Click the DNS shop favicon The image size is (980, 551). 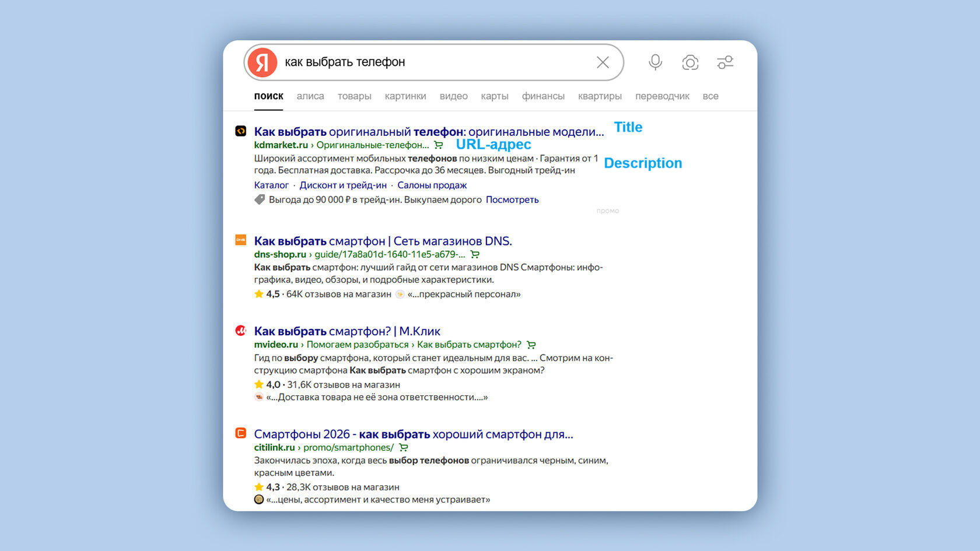tap(240, 240)
